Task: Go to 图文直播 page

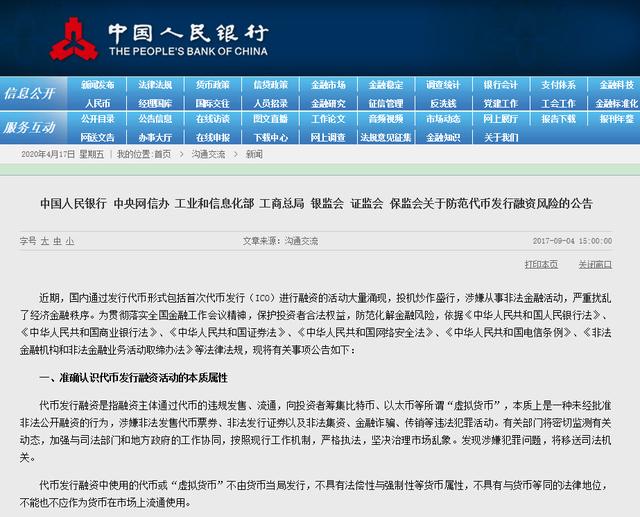Action: click(271, 119)
